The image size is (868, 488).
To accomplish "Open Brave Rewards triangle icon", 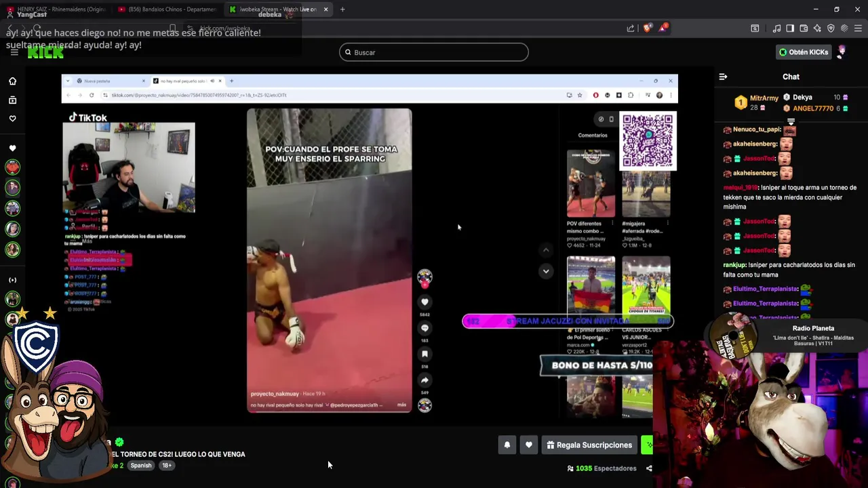I will tap(661, 28).
